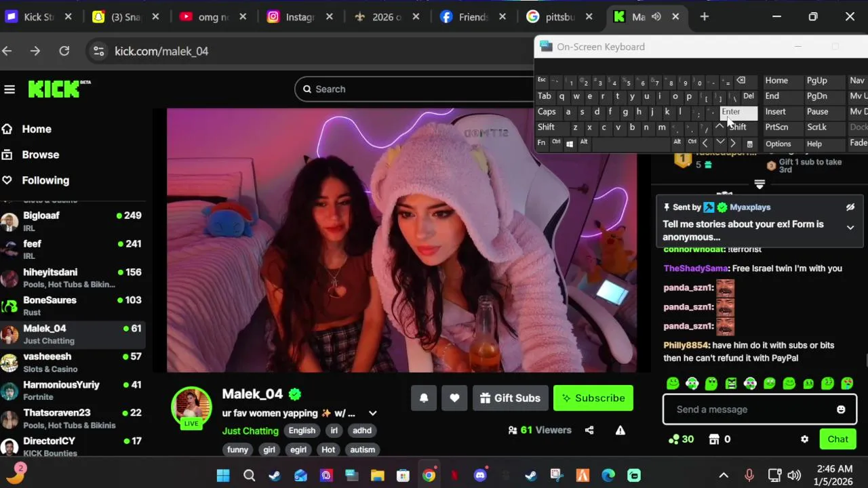Open HarmoniousYuriy channel in sidebar

[73, 390]
